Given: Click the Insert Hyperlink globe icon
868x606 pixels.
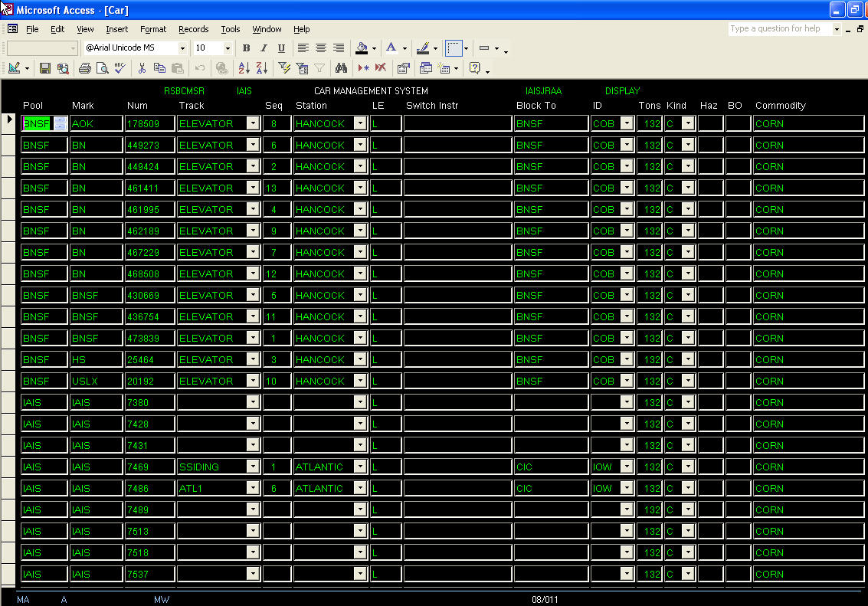Looking at the screenshot, I should (222, 68).
